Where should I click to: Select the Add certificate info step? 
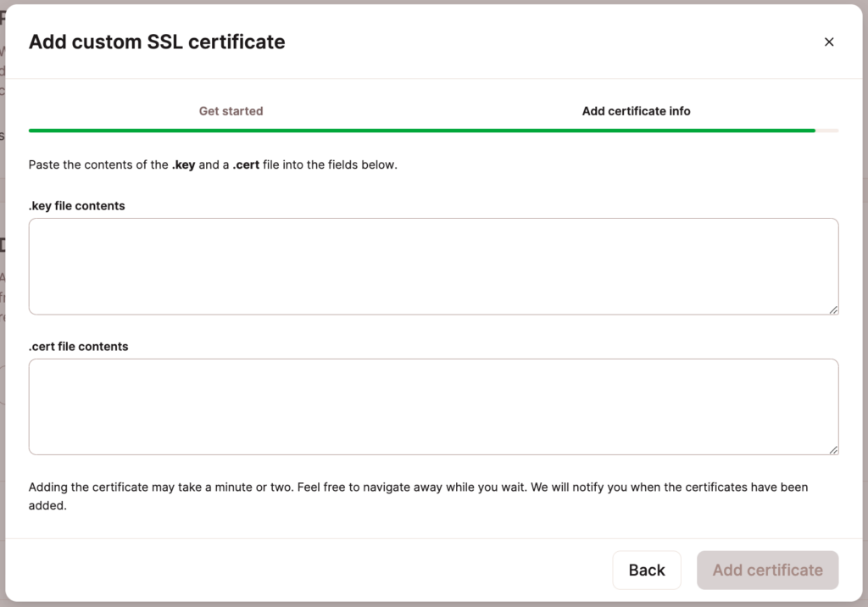click(x=636, y=110)
